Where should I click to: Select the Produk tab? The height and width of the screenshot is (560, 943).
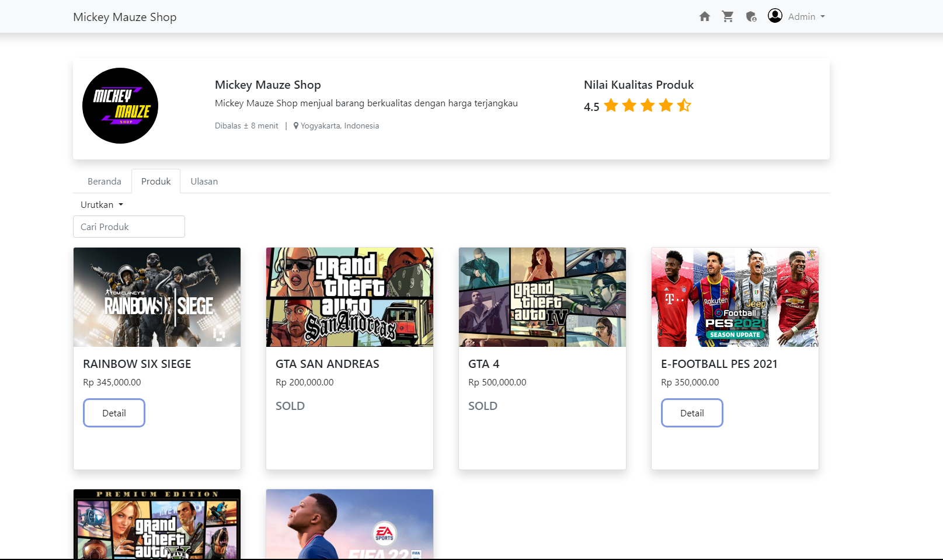(156, 181)
